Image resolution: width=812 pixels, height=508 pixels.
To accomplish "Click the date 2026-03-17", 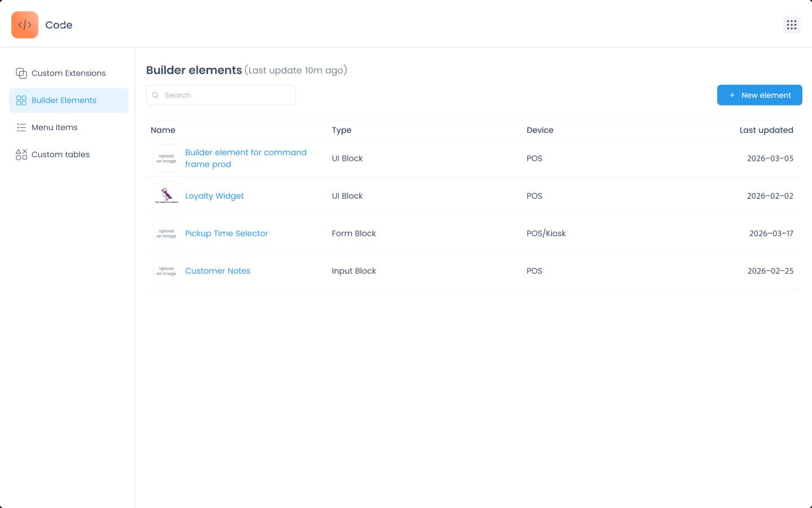I will (x=771, y=233).
